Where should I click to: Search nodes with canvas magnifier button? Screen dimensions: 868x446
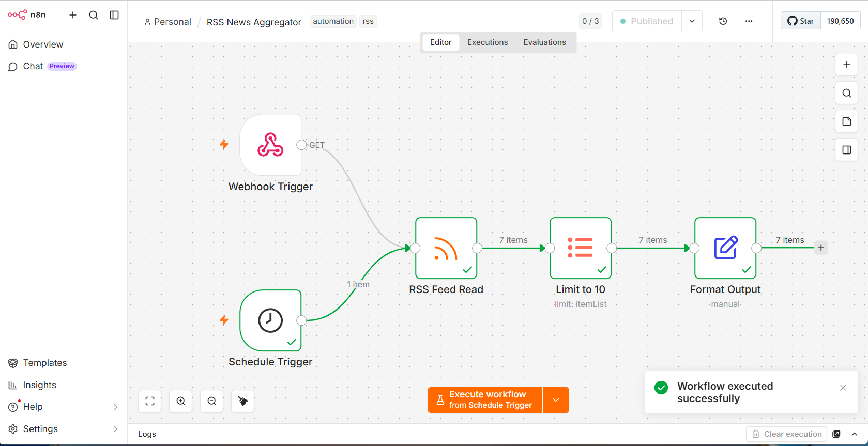click(x=847, y=93)
